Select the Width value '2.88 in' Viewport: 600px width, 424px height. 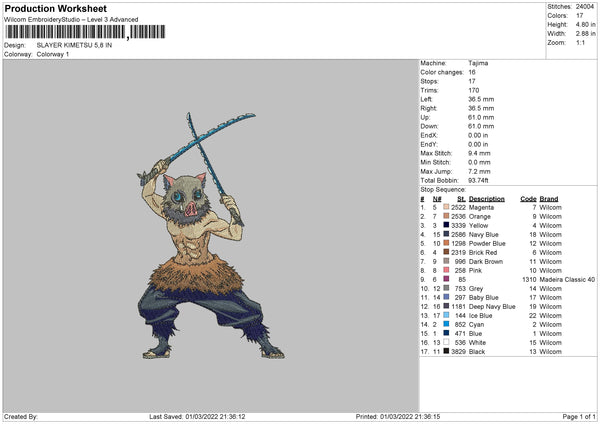(585, 34)
